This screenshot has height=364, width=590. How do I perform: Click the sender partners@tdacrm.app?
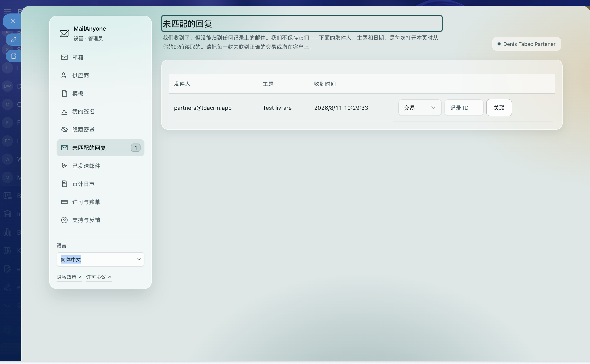tap(203, 108)
